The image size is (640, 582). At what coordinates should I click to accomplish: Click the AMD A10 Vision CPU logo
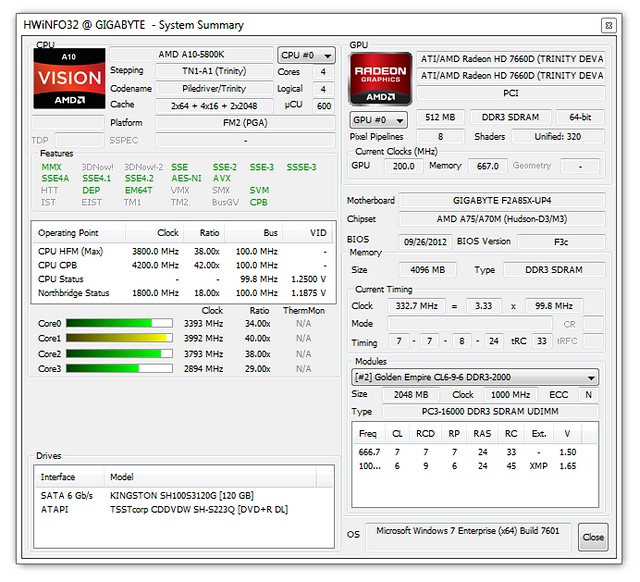[69, 78]
